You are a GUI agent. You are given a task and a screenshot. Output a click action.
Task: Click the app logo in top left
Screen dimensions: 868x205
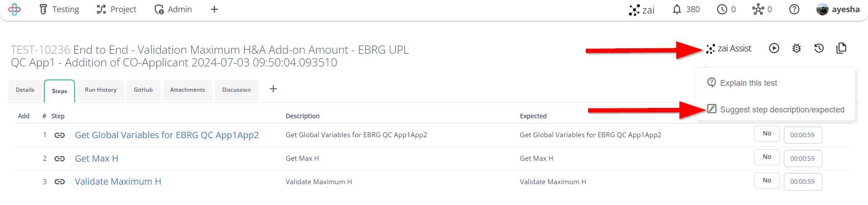pyautogui.click(x=14, y=9)
